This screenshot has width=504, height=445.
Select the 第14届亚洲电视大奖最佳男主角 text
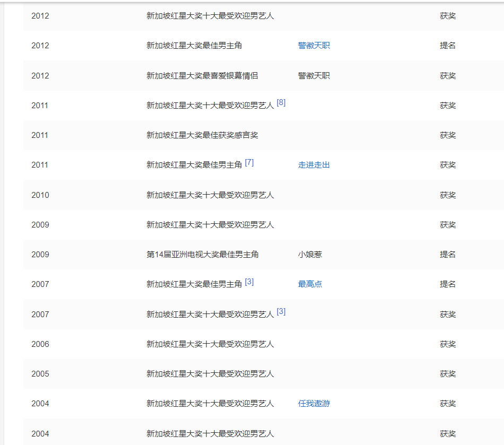pos(203,255)
